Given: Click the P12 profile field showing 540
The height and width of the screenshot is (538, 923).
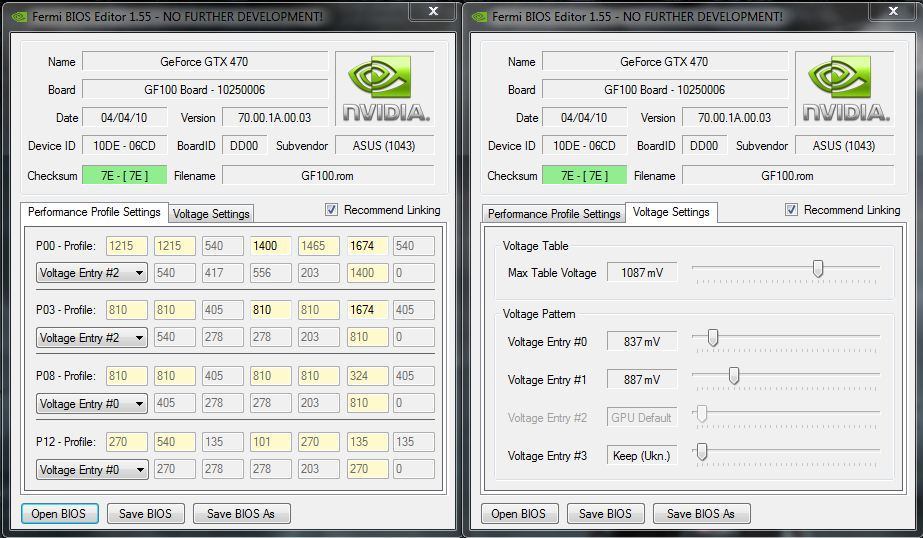Looking at the screenshot, I should 175,441.
